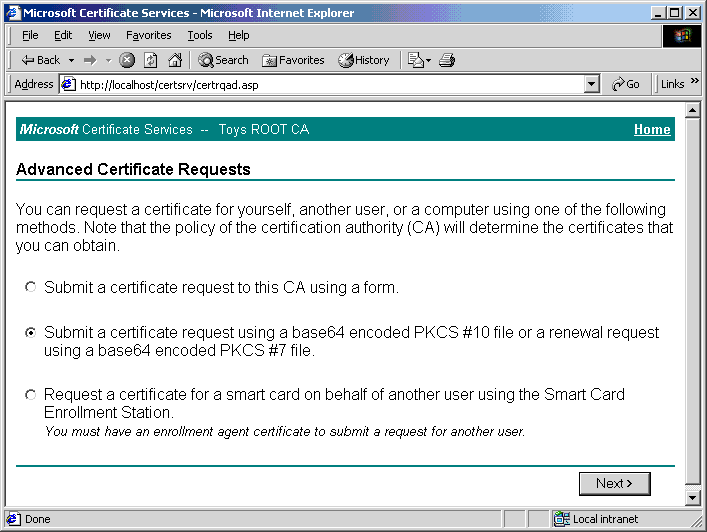Image resolution: width=707 pixels, height=532 pixels.
Task: Print the page with the printer icon
Action: (447, 60)
